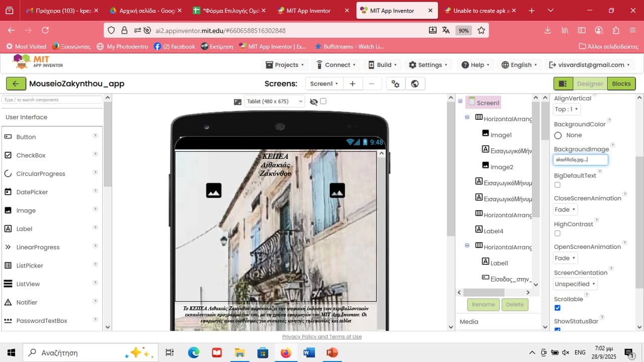The height and width of the screenshot is (362, 644).
Task: Select the DatePicker component in palette
Action: [x=32, y=192]
